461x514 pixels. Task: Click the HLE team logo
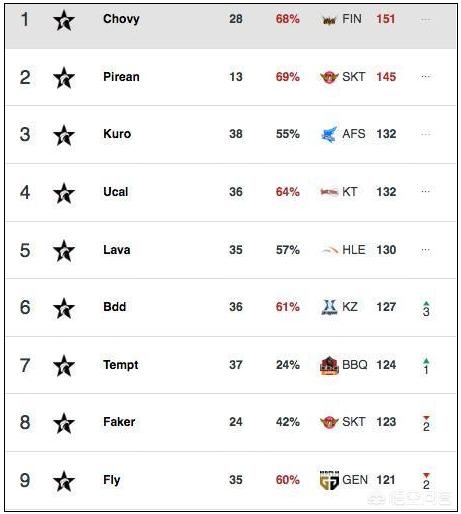[x=330, y=250]
